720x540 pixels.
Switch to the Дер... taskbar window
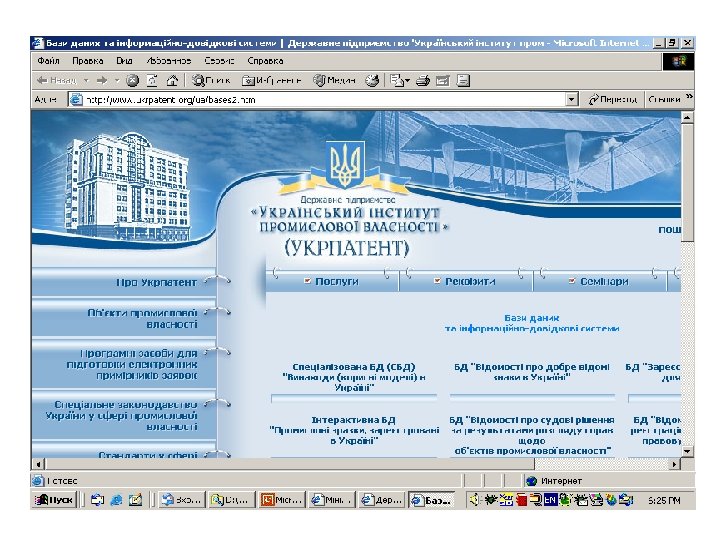[x=381, y=500]
